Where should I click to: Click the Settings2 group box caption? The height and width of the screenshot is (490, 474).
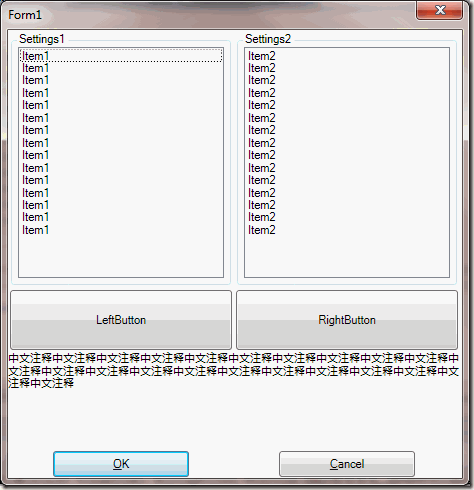268,39
